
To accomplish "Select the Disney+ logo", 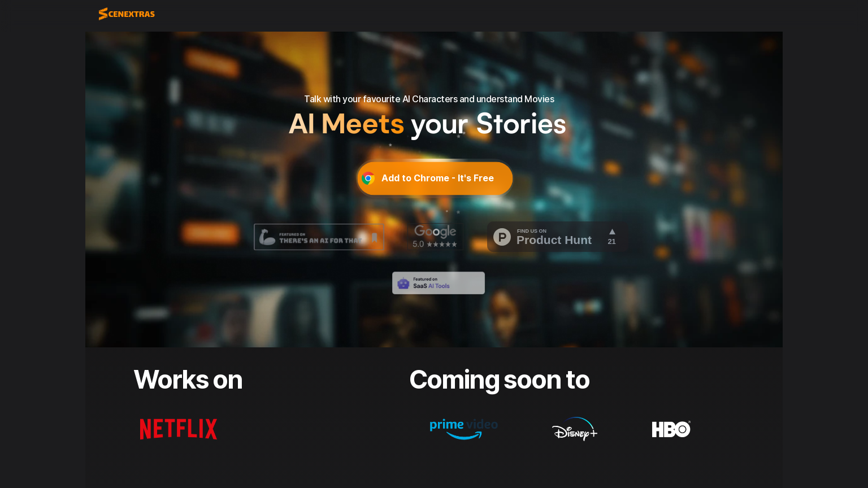I will pyautogui.click(x=575, y=429).
